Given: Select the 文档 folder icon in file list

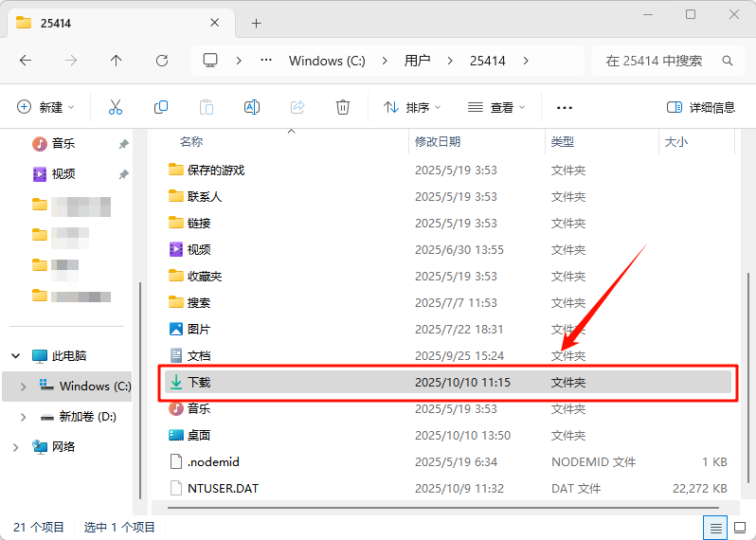Looking at the screenshot, I should pyautogui.click(x=176, y=356).
